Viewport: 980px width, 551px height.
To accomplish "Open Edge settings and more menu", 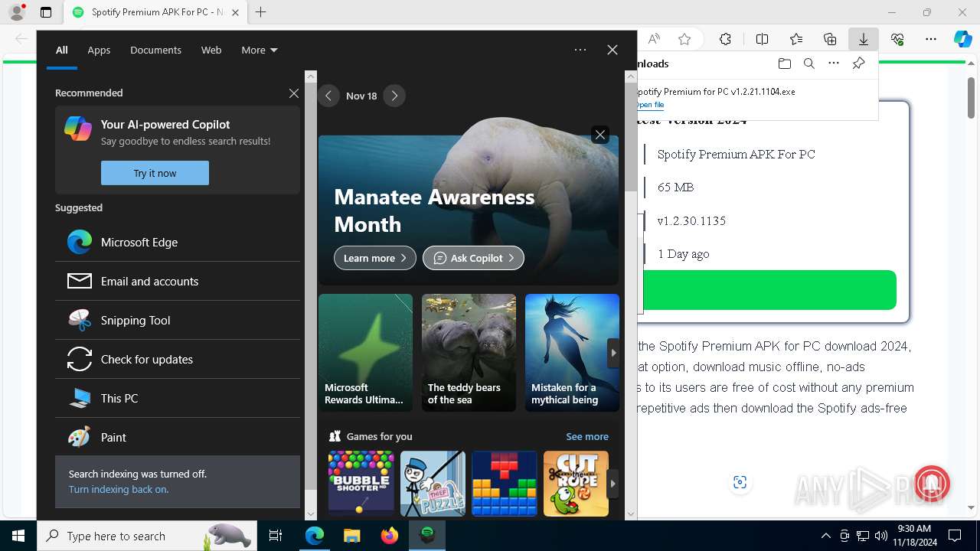I will 931,39.
